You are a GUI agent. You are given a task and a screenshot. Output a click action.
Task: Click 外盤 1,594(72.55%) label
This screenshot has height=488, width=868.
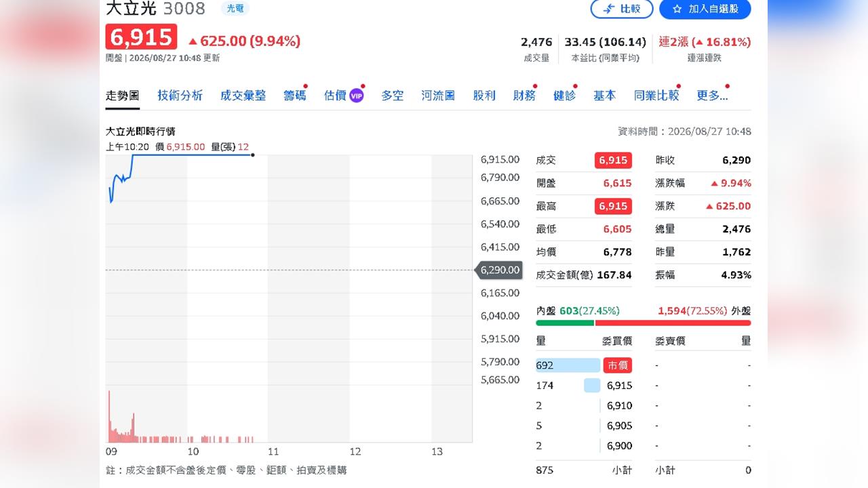[x=705, y=311]
